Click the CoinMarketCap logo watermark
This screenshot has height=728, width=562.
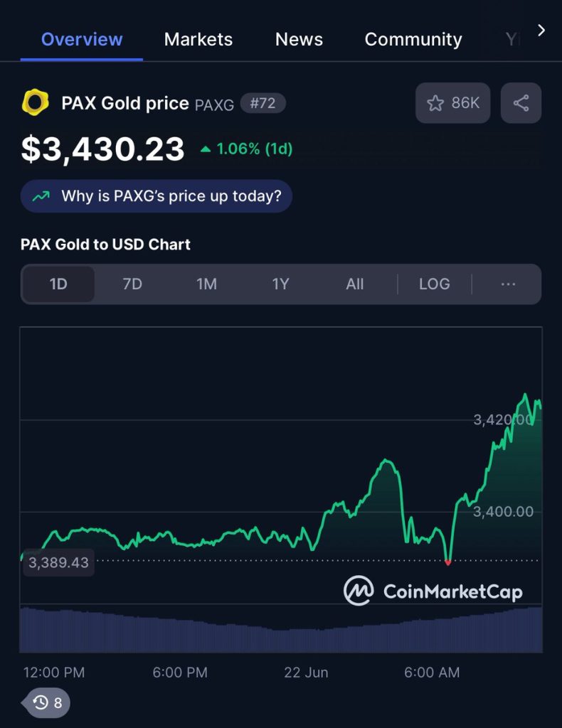point(433,591)
